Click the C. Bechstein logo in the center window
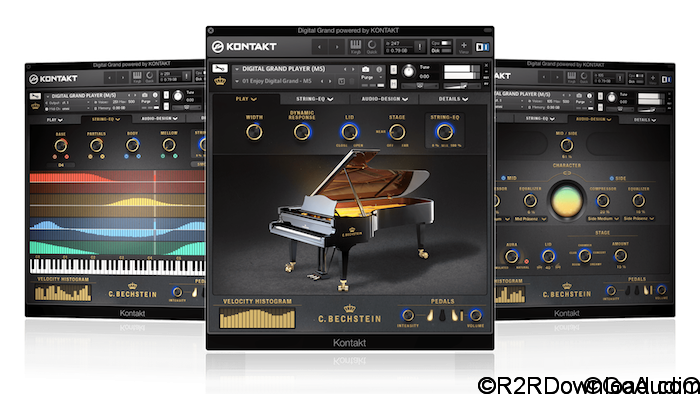 [x=350, y=315]
